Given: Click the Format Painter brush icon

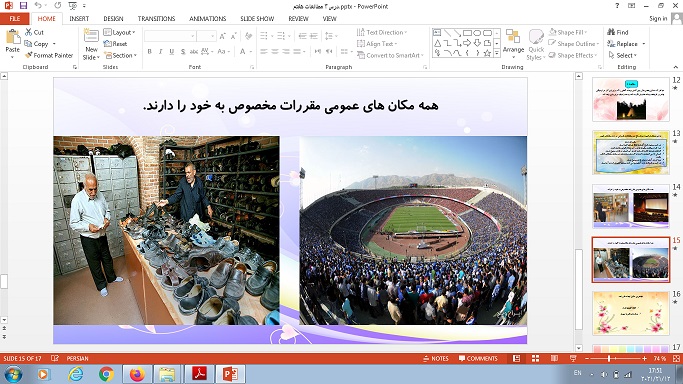Looking at the screenshot, I should coord(29,55).
